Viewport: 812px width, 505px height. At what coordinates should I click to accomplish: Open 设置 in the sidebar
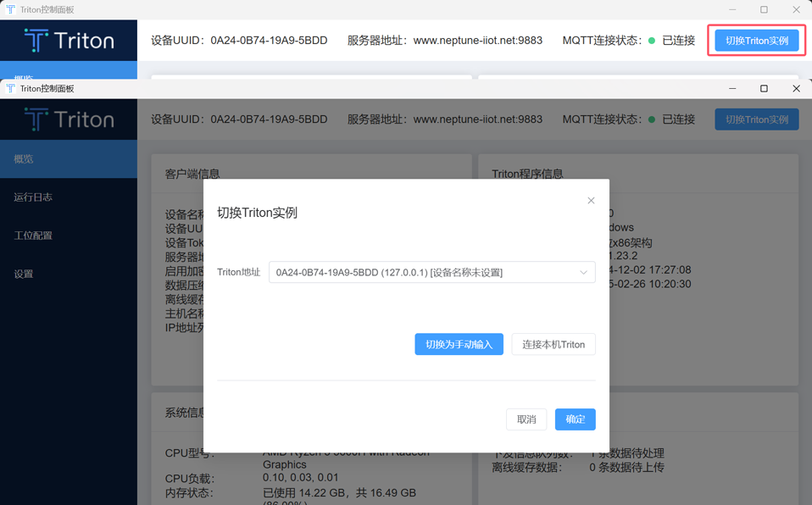(x=69, y=274)
